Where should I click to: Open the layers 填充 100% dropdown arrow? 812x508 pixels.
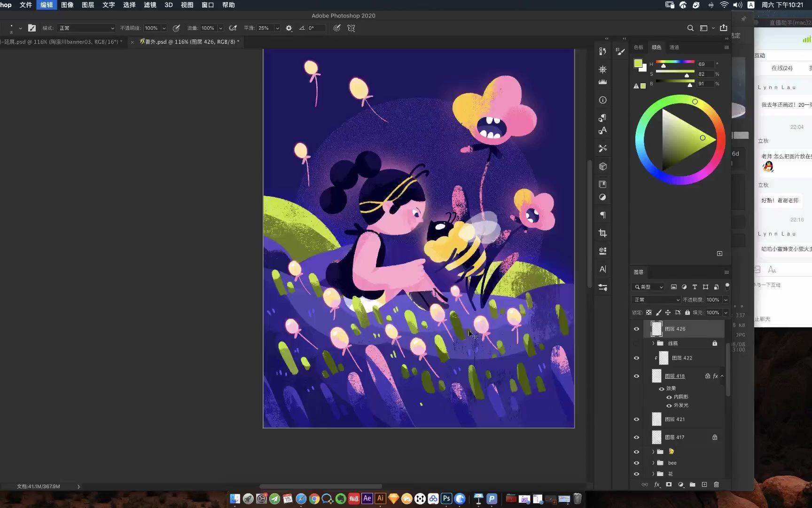726,312
